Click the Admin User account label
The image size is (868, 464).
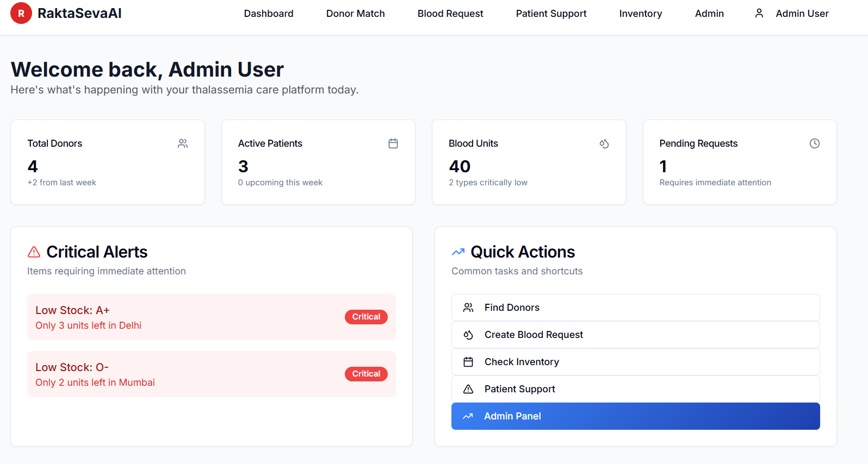click(802, 14)
